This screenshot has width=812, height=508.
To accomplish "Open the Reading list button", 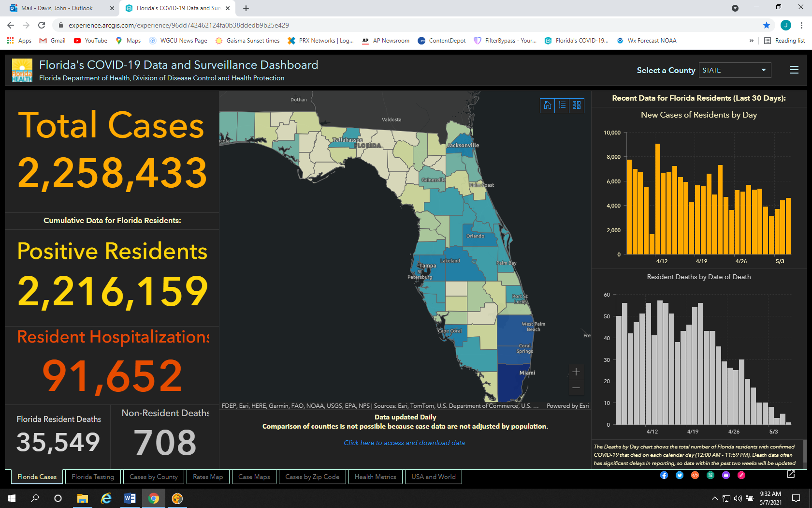I will (784, 41).
